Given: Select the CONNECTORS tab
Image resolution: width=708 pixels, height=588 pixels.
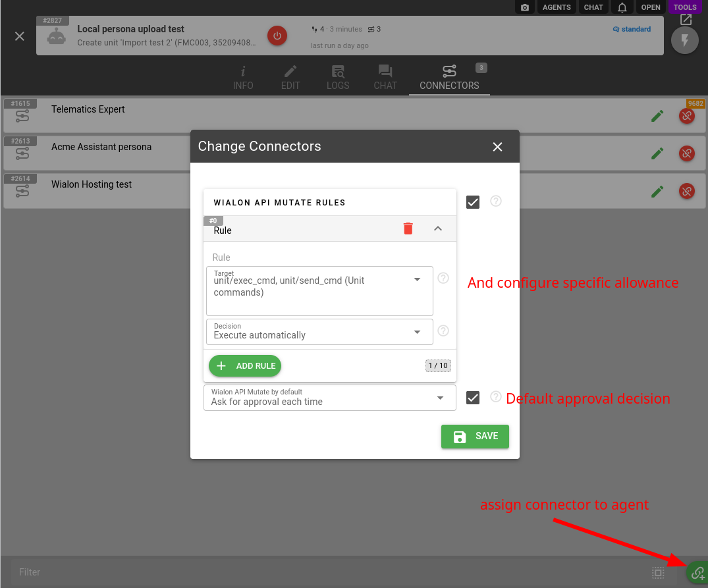Looking at the screenshot, I should (x=449, y=78).
